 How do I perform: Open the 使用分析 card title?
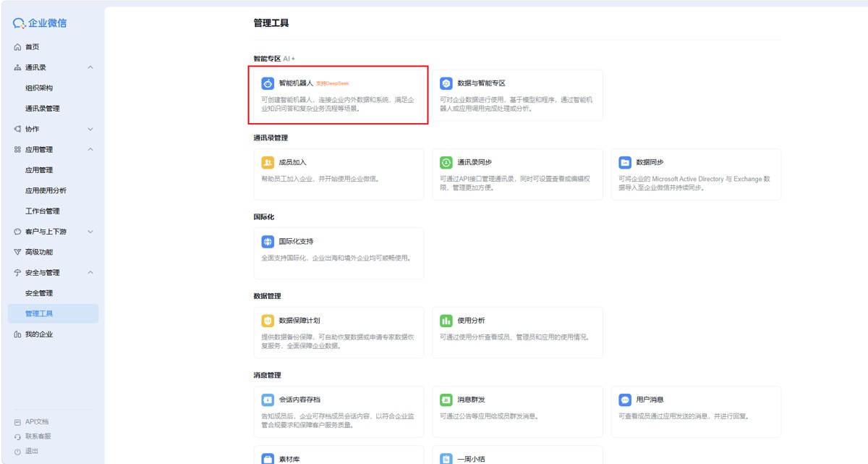(x=472, y=321)
